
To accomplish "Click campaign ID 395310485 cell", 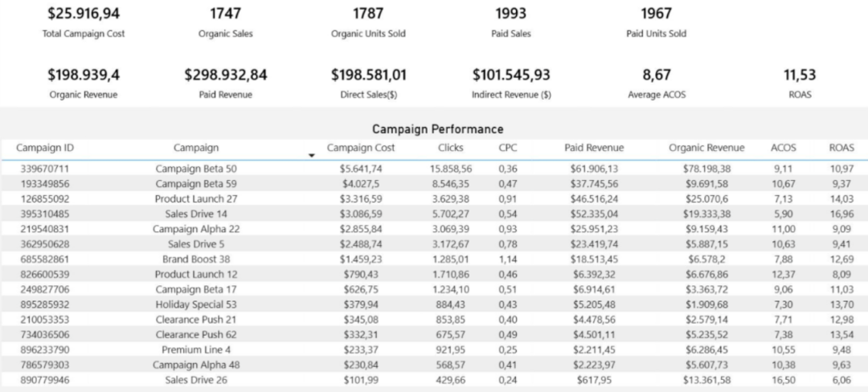I will pos(45,214).
